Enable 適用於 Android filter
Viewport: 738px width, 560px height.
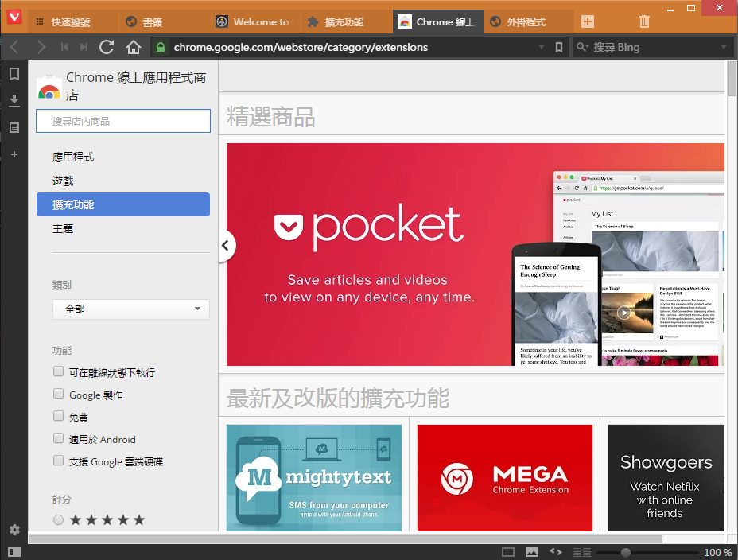tap(58, 438)
